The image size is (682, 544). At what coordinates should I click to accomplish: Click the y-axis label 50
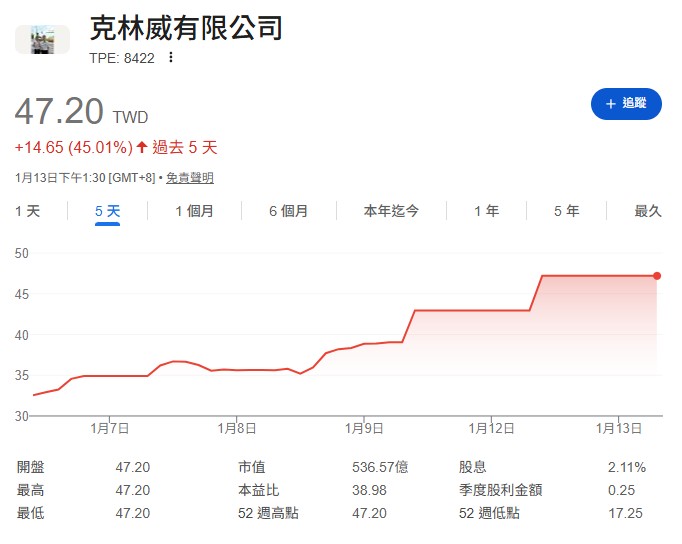point(21,254)
